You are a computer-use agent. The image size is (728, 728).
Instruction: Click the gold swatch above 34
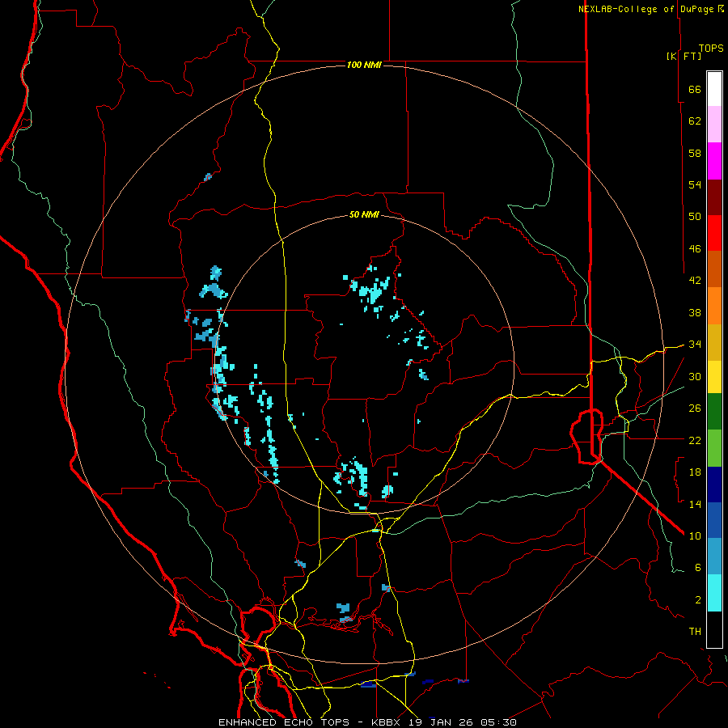714,342
